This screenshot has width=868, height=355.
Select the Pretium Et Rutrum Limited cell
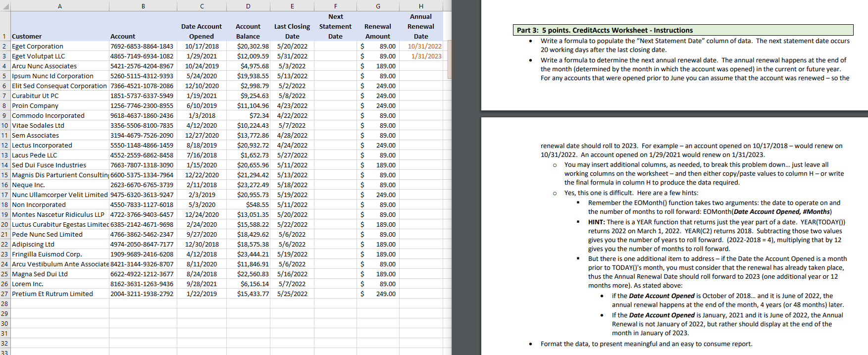click(x=60, y=294)
